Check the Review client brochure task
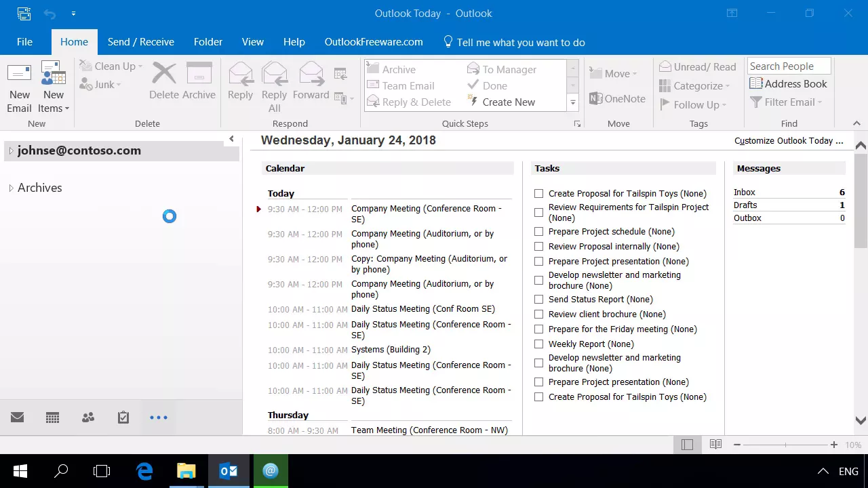 tap(539, 314)
